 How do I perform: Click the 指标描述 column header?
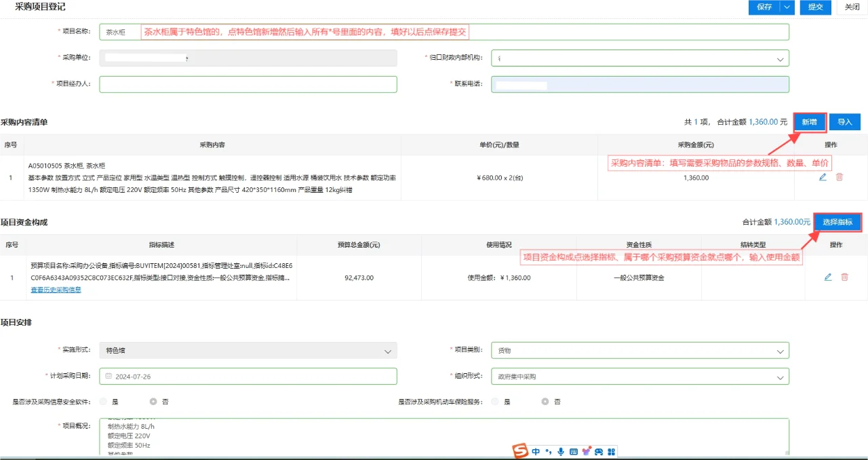(x=161, y=245)
